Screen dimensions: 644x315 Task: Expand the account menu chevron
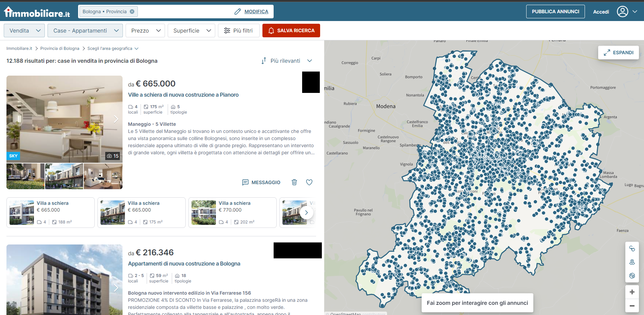[635, 12]
